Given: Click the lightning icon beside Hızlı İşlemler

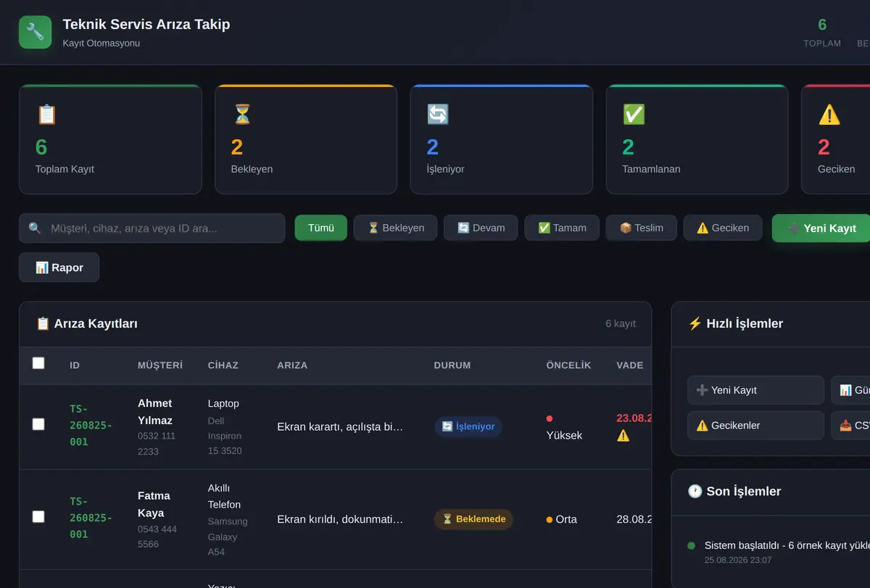Looking at the screenshot, I should point(695,323).
